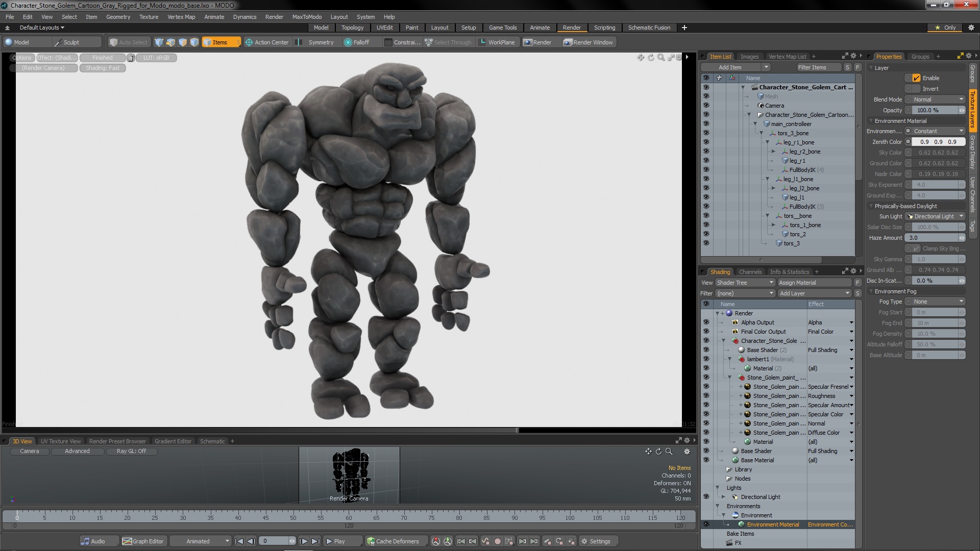Adjust the Haze Amount slider

click(x=935, y=238)
